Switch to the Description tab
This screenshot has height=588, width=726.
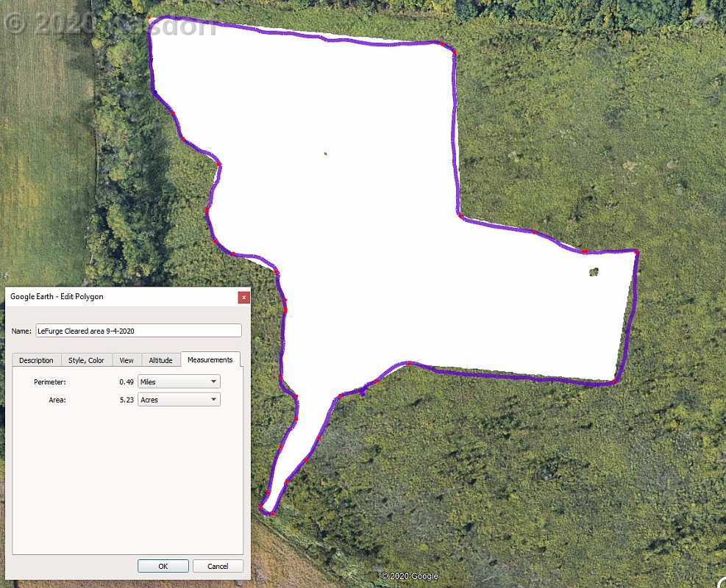(36, 360)
